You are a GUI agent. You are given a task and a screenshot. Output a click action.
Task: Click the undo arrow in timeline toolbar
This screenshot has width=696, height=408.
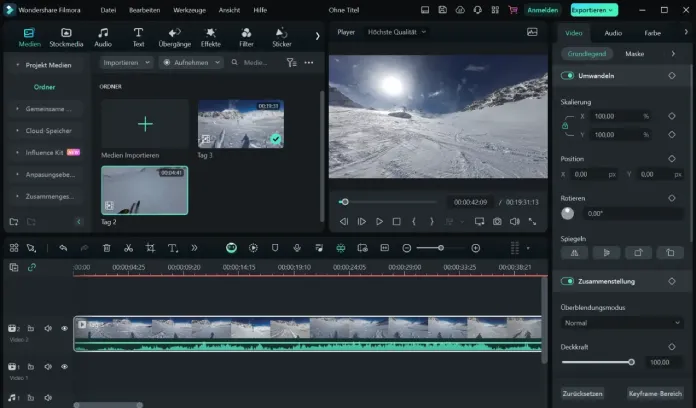(63, 248)
